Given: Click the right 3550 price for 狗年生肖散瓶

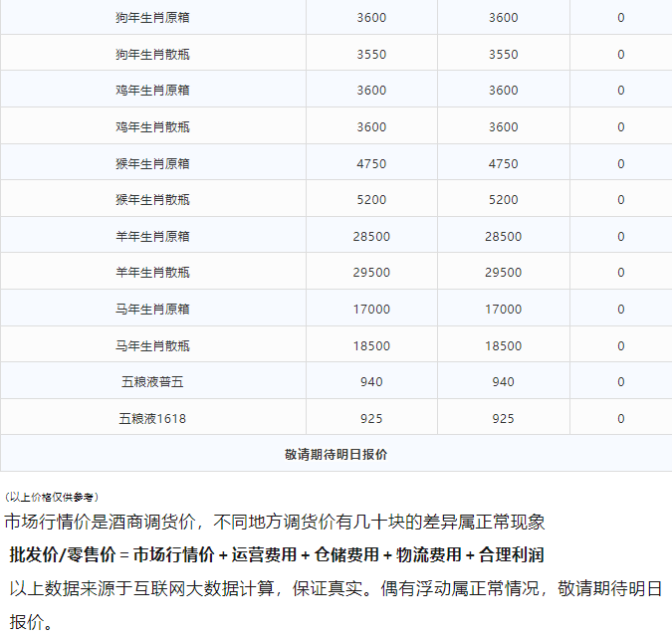Looking at the screenshot, I should pos(504,55).
